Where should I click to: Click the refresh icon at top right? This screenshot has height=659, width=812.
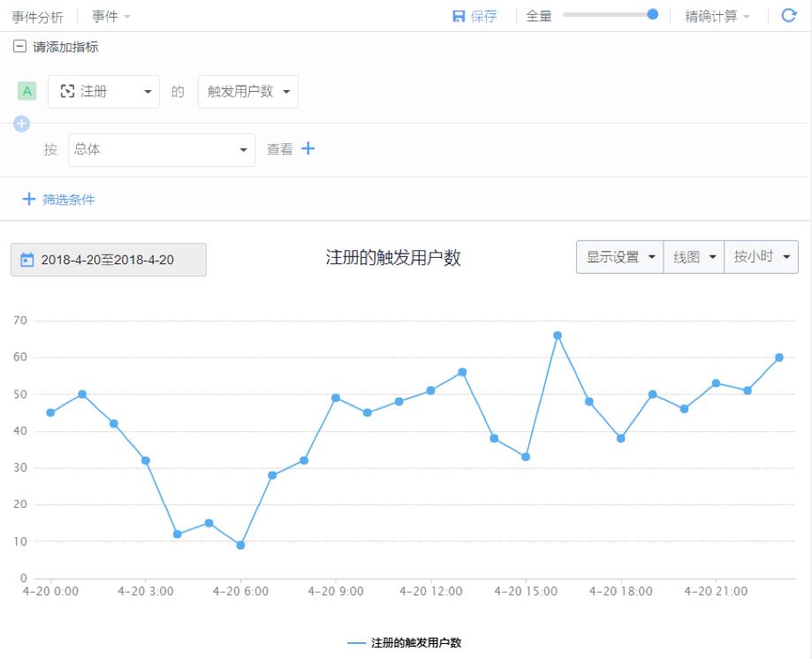click(789, 16)
